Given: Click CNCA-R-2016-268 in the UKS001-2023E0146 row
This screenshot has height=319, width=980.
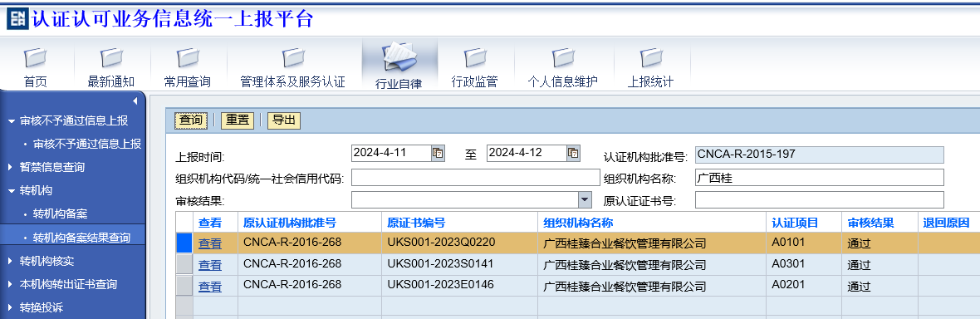Looking at the screenshot, I should (292, 285).
